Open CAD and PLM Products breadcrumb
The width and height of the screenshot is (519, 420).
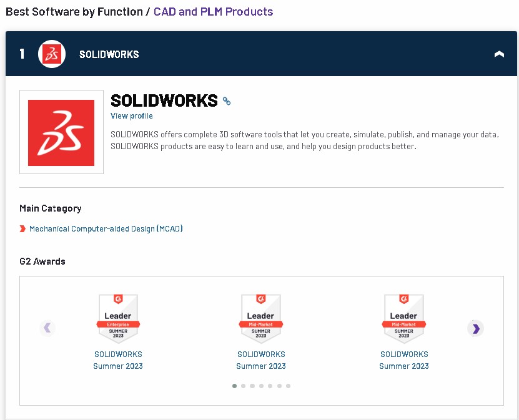click(214, 12)
